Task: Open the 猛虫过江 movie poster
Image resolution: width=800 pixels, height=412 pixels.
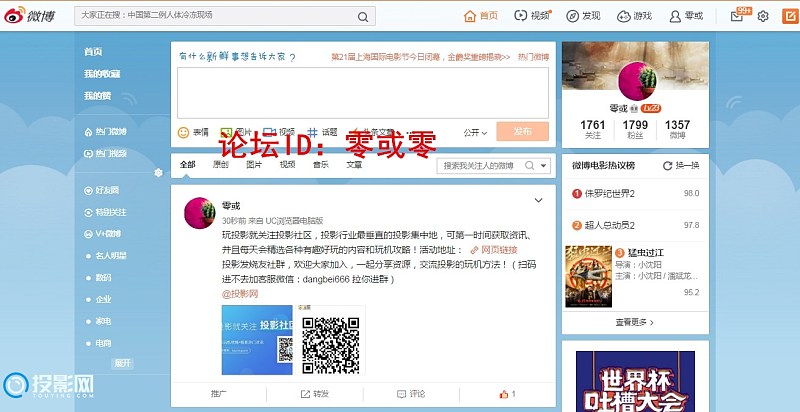Action: 588,277
